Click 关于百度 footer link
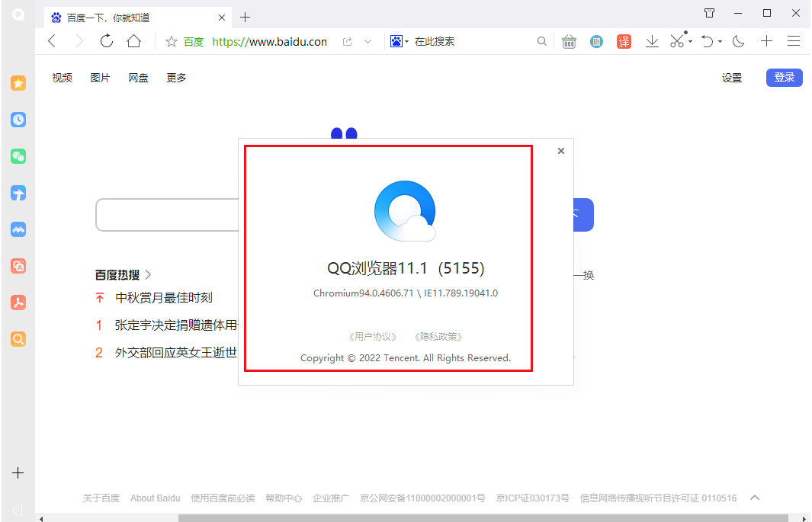This screenshot has width=812, height=522. 101,498
